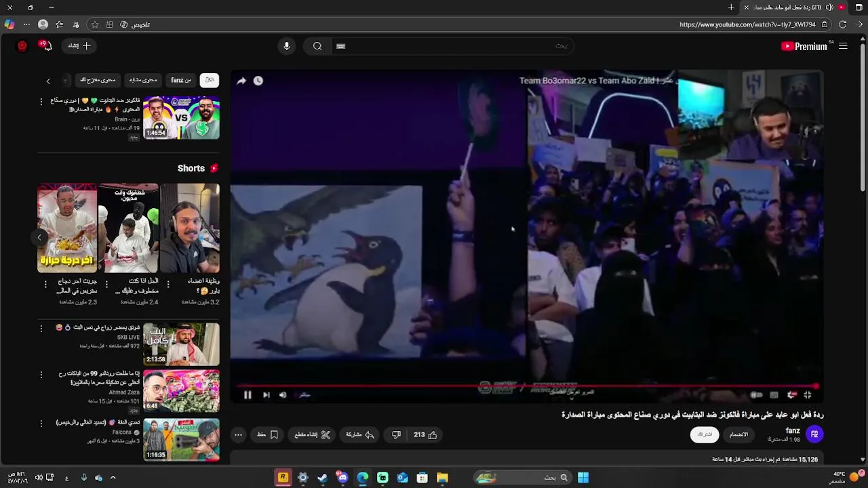Start voice search with microphone icon
This screenshot has height=488, width=868.
point(287,46)
